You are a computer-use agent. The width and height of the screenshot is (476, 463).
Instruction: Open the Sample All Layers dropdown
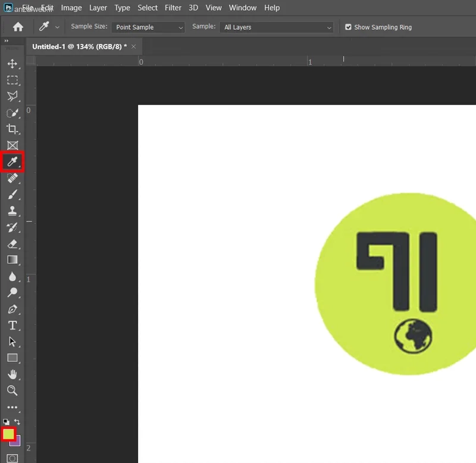point(276,27)
